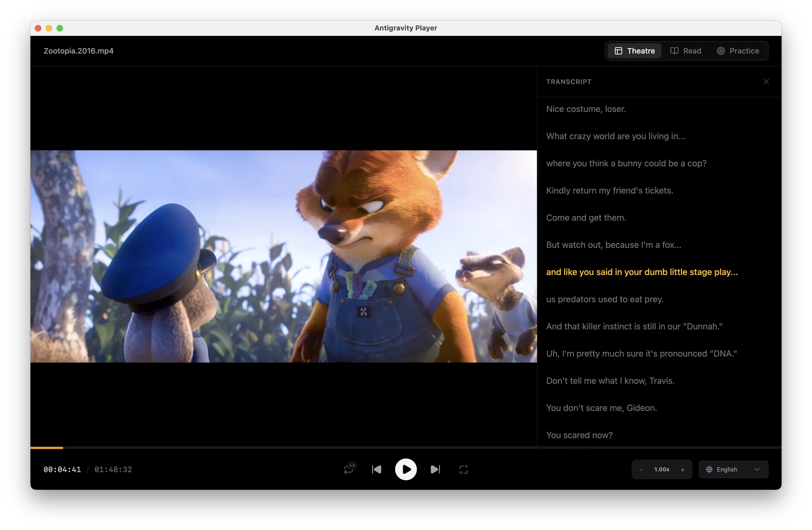Select transcript line "You don't scare me, Gideon."
The width and height of the screenshot is (812, 530).
tap(601, 408)
